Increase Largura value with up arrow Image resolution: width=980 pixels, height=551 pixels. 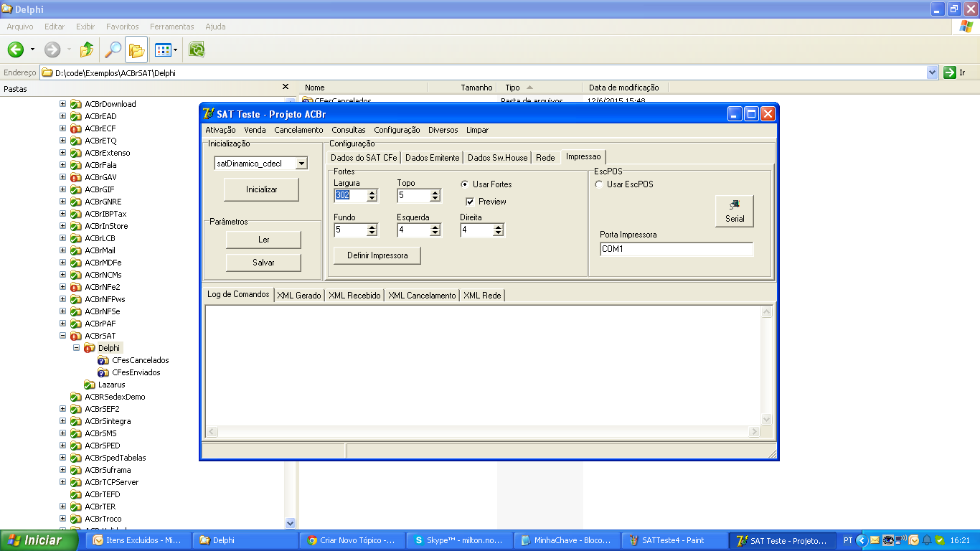coord(372,192)
